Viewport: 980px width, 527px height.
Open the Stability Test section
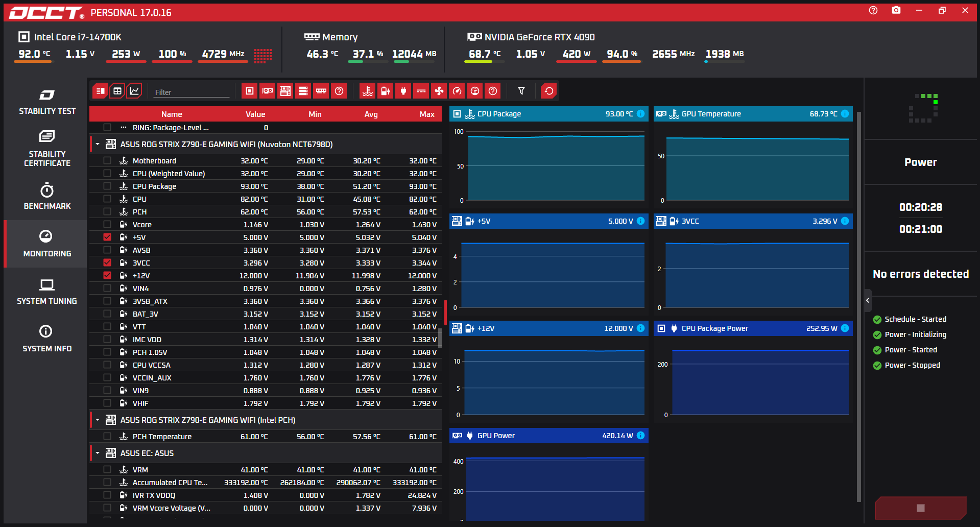click(x=47, y=102)
